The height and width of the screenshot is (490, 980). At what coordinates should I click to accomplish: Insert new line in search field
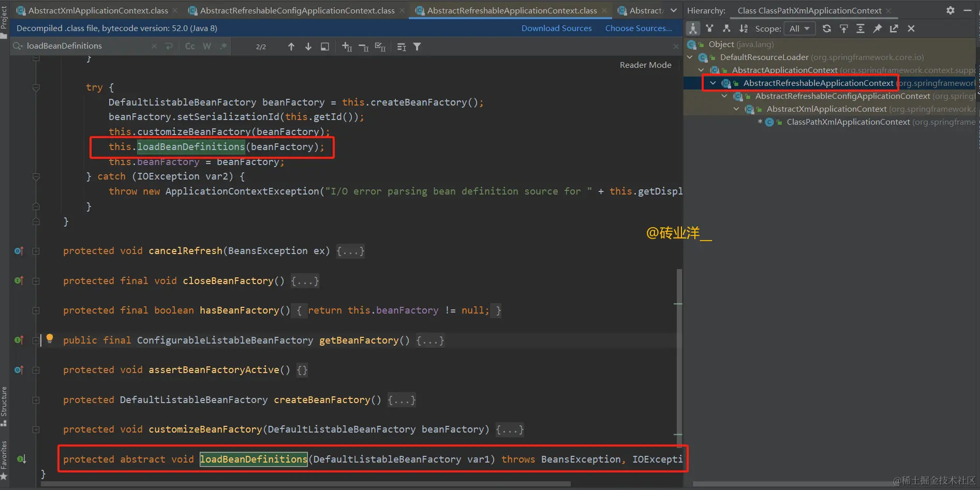[169, 46]
